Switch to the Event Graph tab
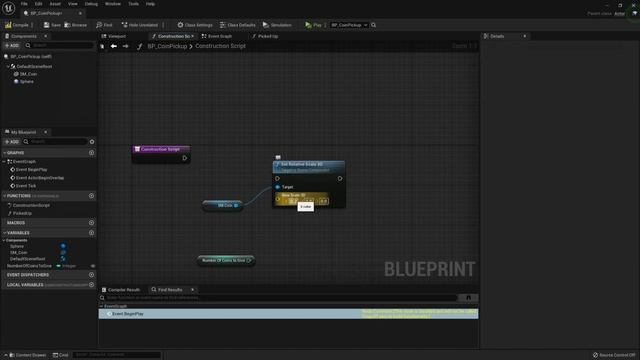The height and width of the screenshot is (360, 640). 217,36
